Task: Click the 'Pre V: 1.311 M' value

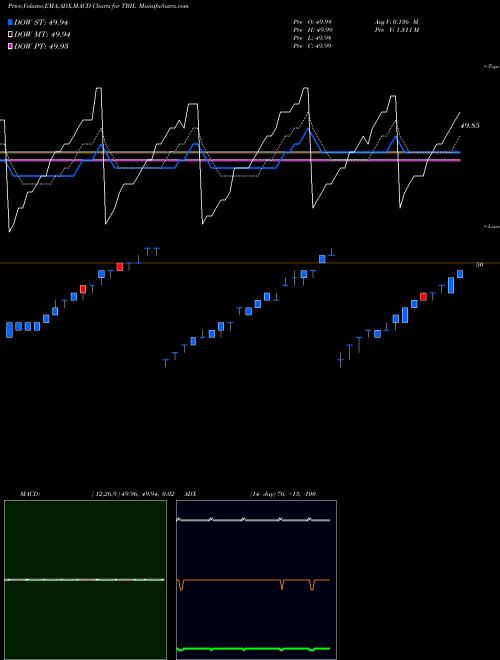Action: (x=396, y=30)
